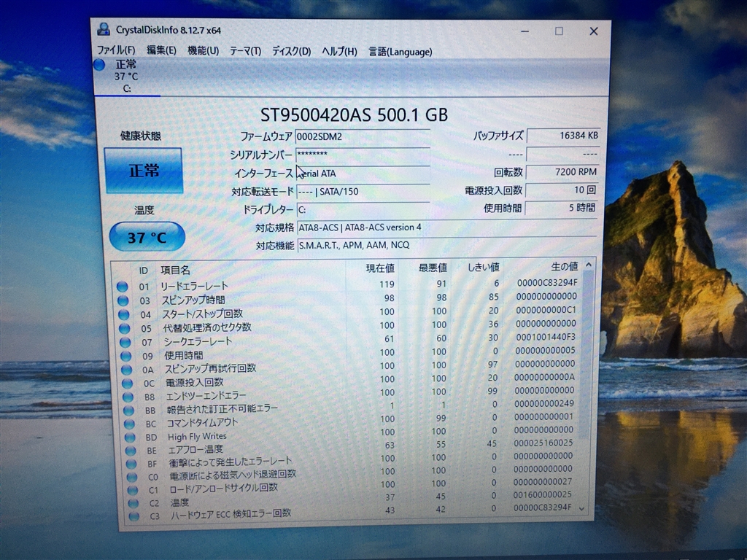The width and height of the screenshot is (747, 560).
Task: Click status icon for 0C 電源投入回数
Action: [127, 383]
